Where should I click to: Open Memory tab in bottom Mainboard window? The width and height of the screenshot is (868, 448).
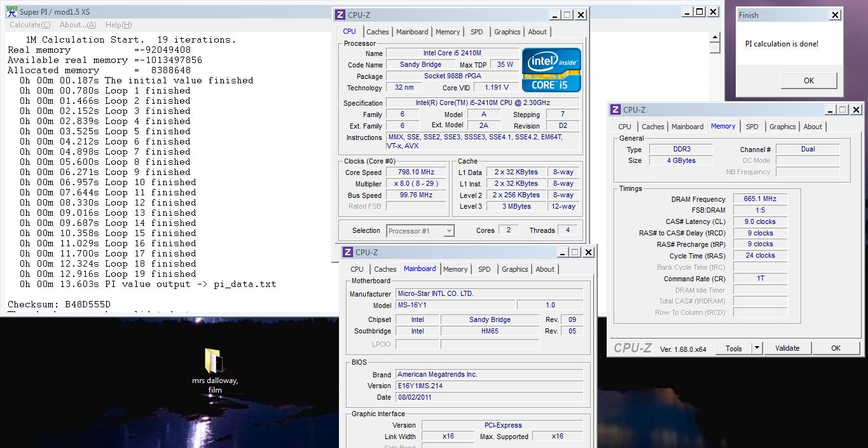455,269
